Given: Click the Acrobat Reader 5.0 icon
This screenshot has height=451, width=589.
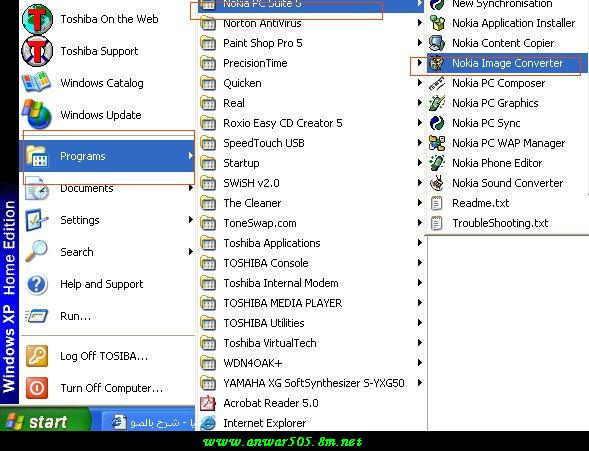Looking at the screenshot, I should point(208,403).
